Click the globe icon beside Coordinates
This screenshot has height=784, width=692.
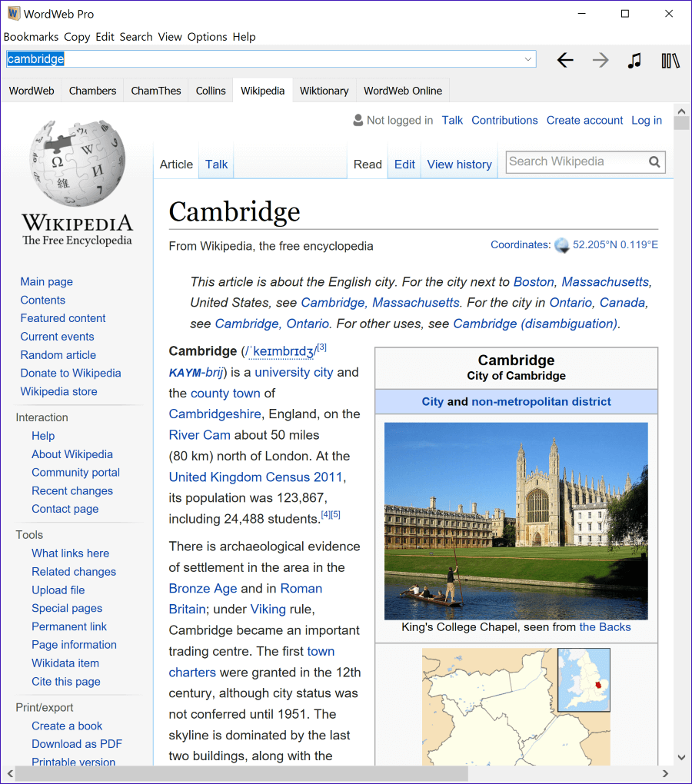(562, 245)
